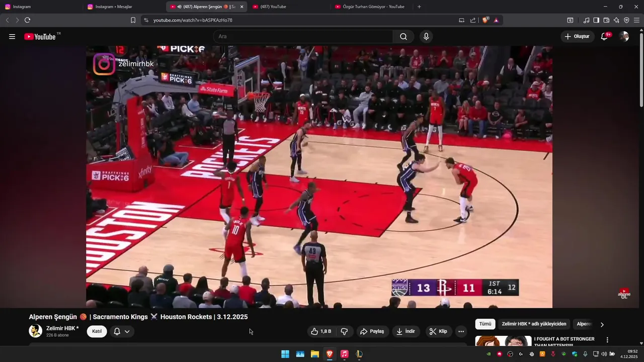Viewport: 644px width, 362px height.
Task: Click the install/cast screen icon in address bar
Action: [x=461, y=20]
